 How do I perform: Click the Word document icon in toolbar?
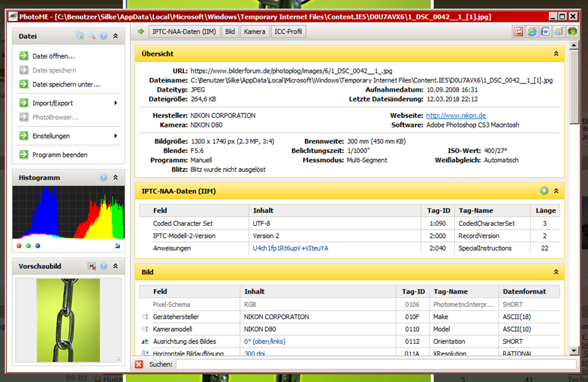pos(545,32)
